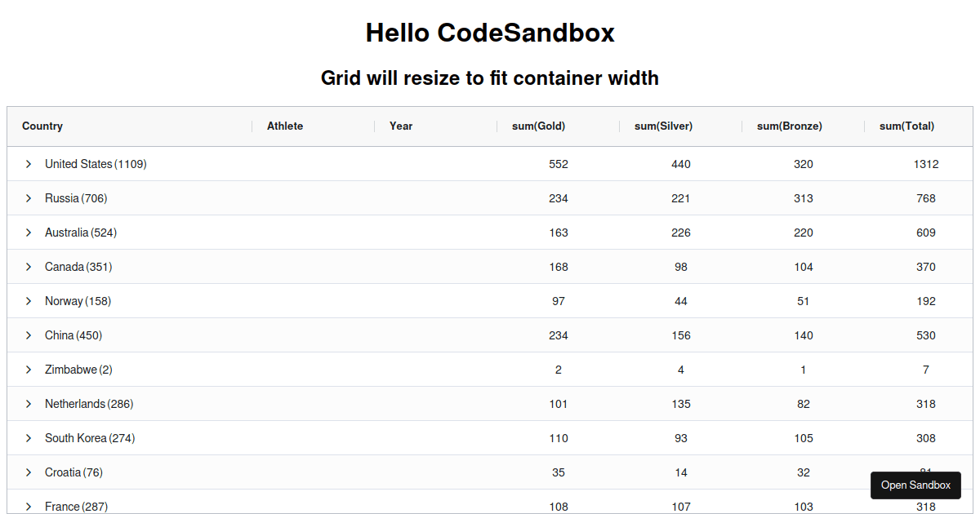
Task: Sort by sum(Silver) column
Action: click(662, 126)
